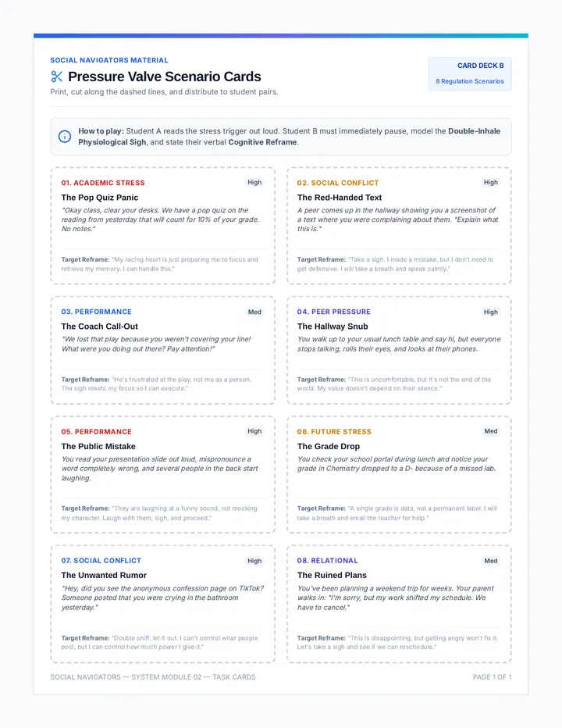Click the 04. Peer Pressure category label

pos(334,312)
